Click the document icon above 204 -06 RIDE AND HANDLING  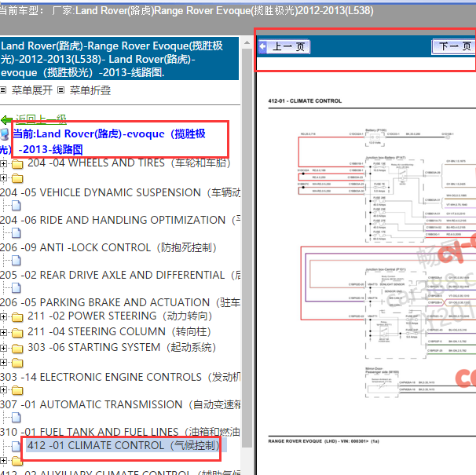click(x=16, y=206)
